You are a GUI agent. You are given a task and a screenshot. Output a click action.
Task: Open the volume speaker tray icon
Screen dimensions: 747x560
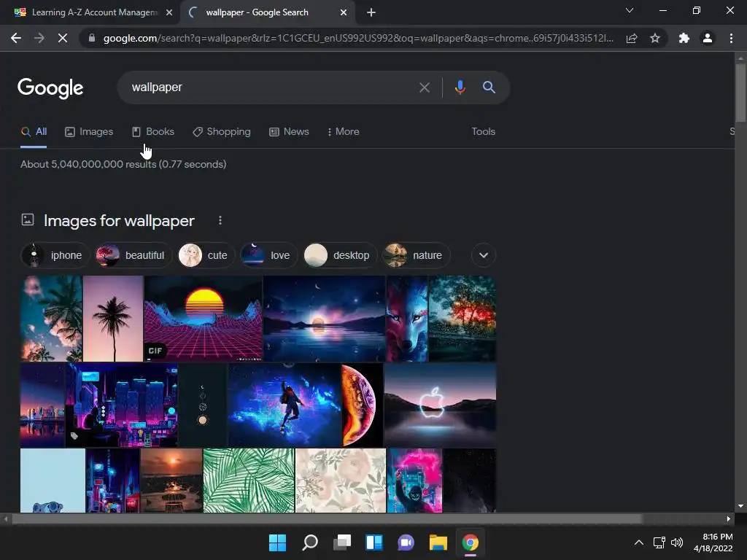(x=676, y=542)
